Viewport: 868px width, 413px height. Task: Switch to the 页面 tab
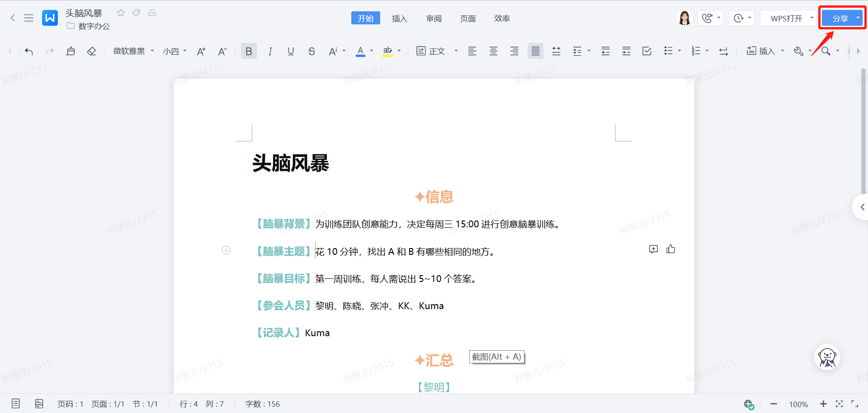[468, 18]
